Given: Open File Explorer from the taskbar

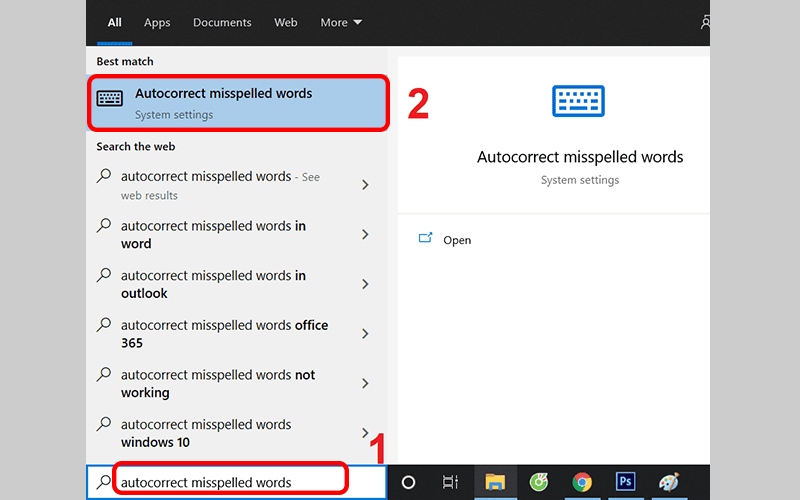Looking at the screenshot, I should coord(495,482).
